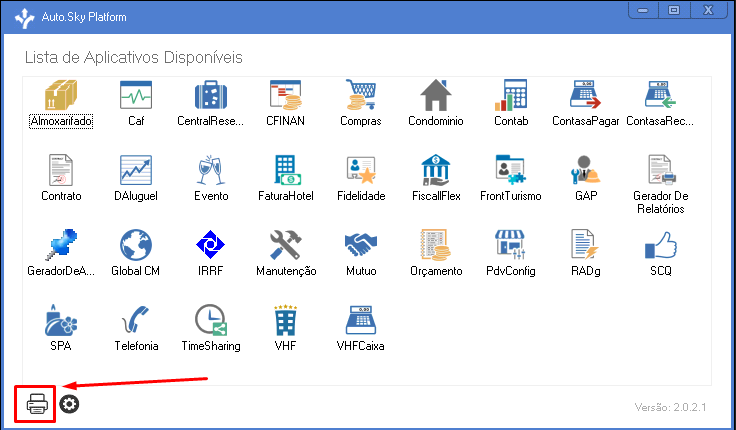736x430 pixels.
Task: Open the Contrato document icon
Action: pos(61,170)
